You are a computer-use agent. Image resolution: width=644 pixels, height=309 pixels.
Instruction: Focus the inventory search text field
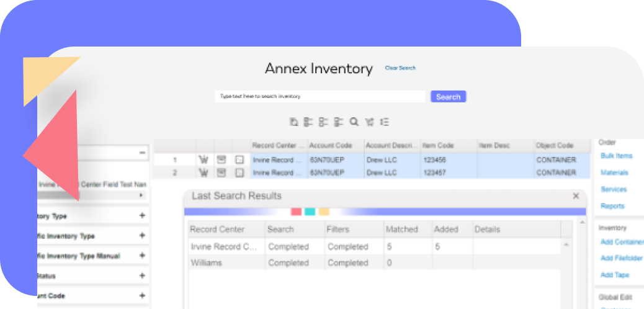320,96
